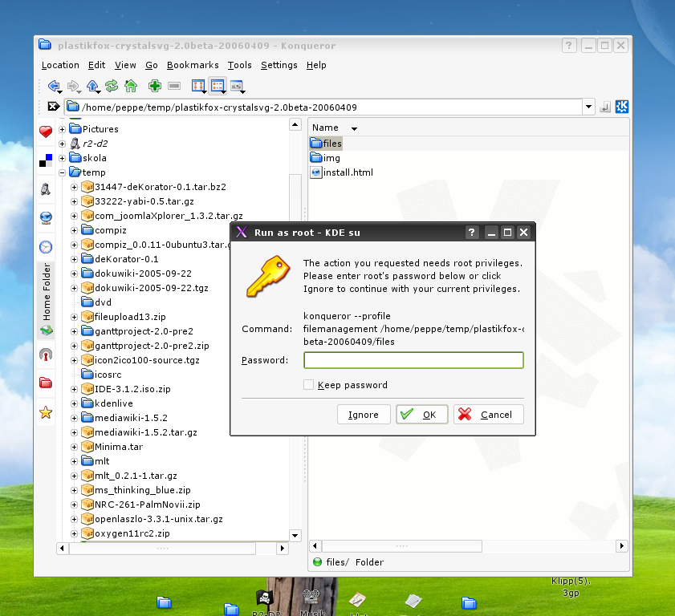Select dokuwiki-2005-09-22.tgz archive
This screenshot has height=616, width=675.
coord(145,288)
